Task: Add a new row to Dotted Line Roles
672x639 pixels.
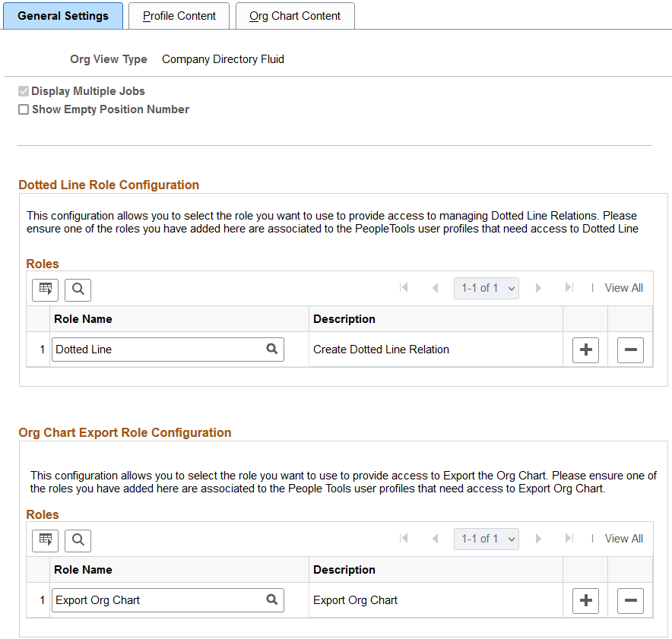Action: coord(585,350)
